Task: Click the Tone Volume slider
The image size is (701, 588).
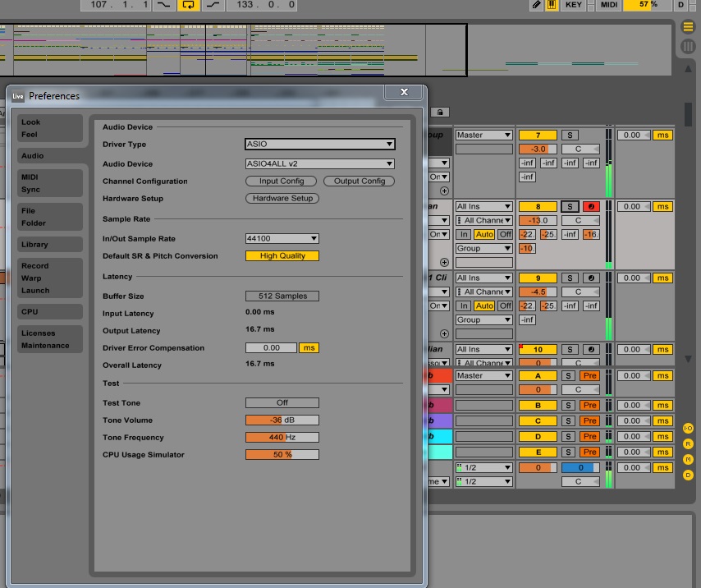Action: click(282, 420)
